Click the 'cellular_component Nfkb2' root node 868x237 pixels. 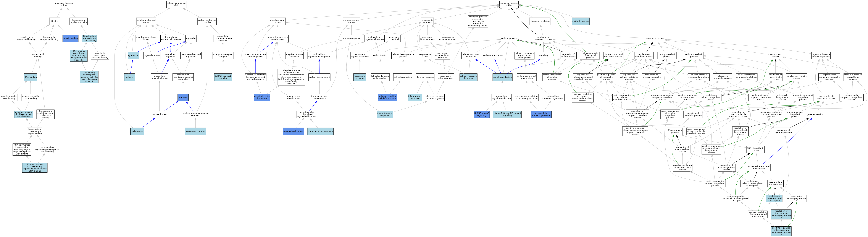tap(176, 4)
